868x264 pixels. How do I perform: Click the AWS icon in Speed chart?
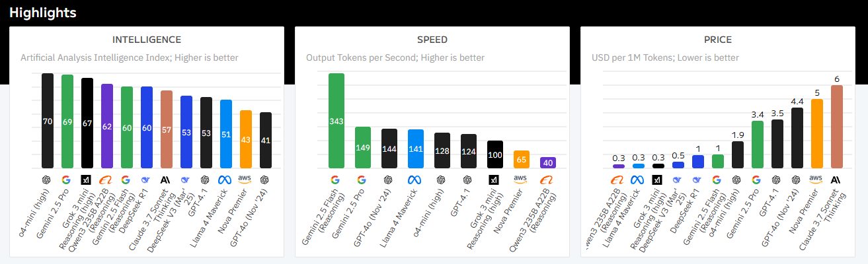point(521,179)
